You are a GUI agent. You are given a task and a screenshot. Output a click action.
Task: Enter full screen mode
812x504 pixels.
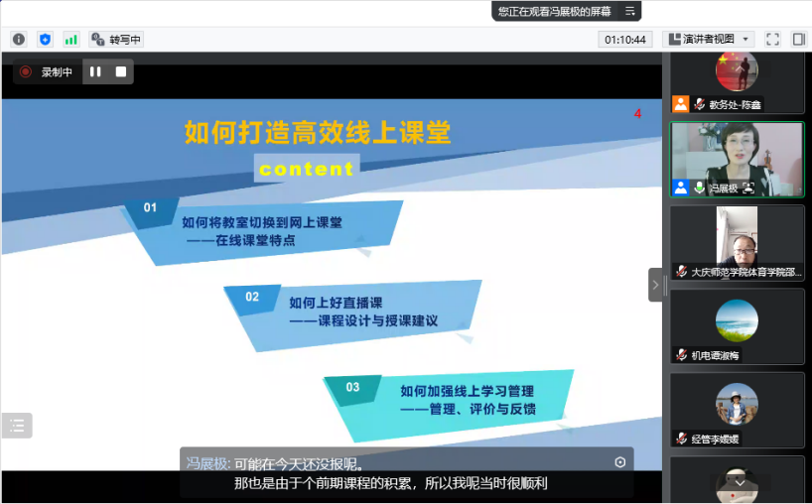click(772, 39)
